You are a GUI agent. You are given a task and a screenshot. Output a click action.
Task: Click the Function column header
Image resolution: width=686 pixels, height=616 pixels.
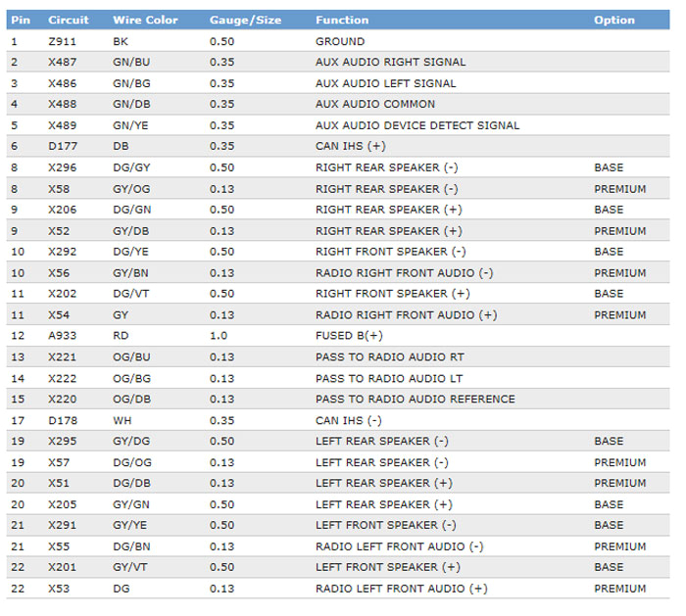pos(342,20)
